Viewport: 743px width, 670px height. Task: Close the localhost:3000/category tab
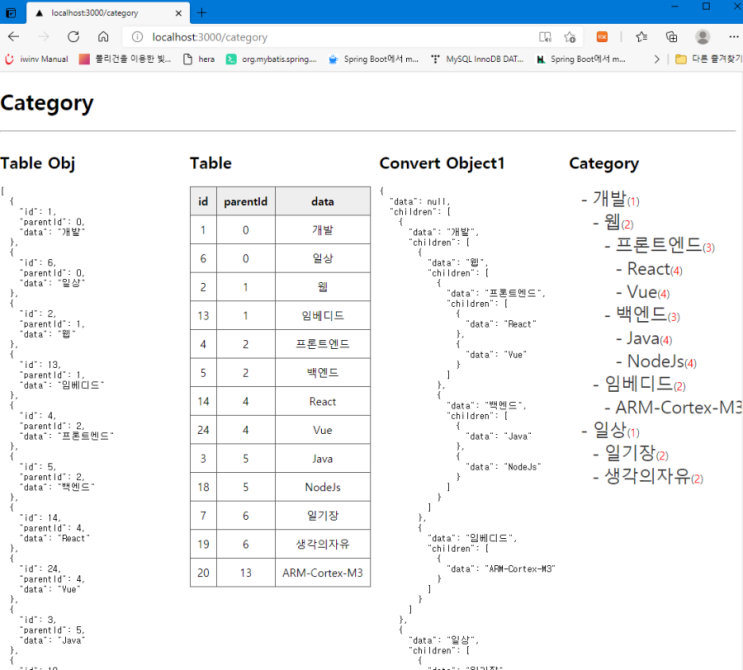178,13
